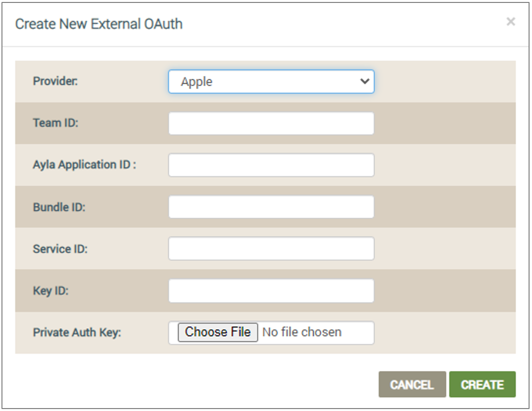Click the 'Key ID:' label
The image size is (532, 411).
coord(50,291)
